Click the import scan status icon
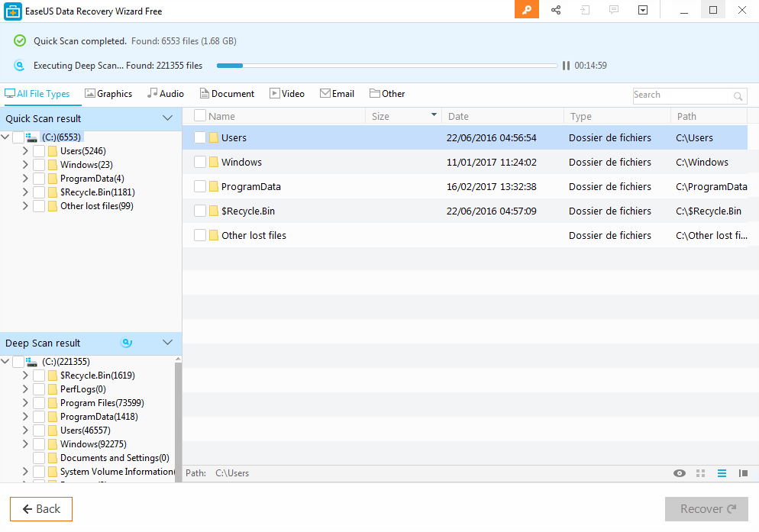 point(585,10)
